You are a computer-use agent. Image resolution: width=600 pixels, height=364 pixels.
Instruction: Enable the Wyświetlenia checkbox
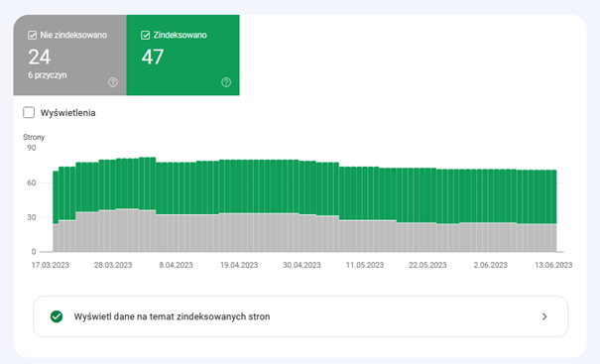[29, 112]
